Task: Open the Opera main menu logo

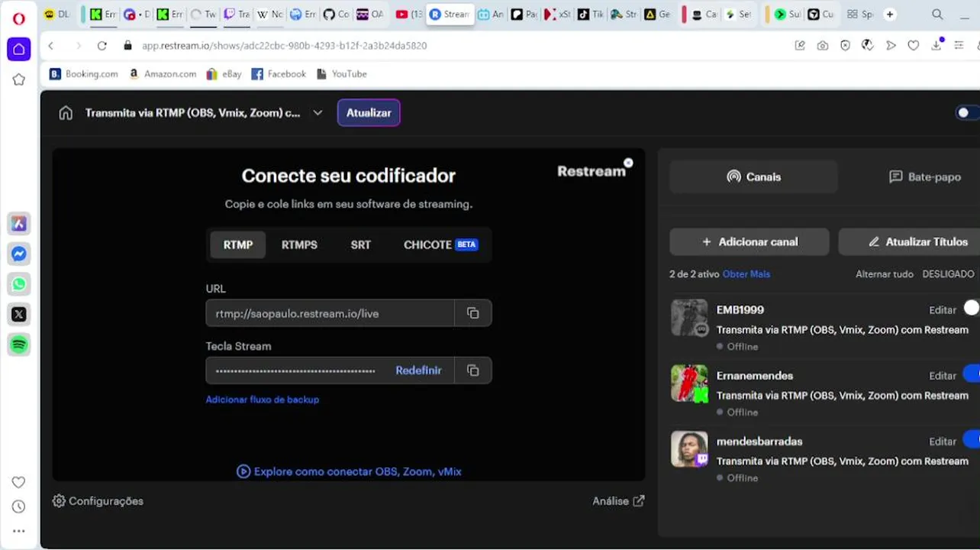Action: click(x=18, y=18)
